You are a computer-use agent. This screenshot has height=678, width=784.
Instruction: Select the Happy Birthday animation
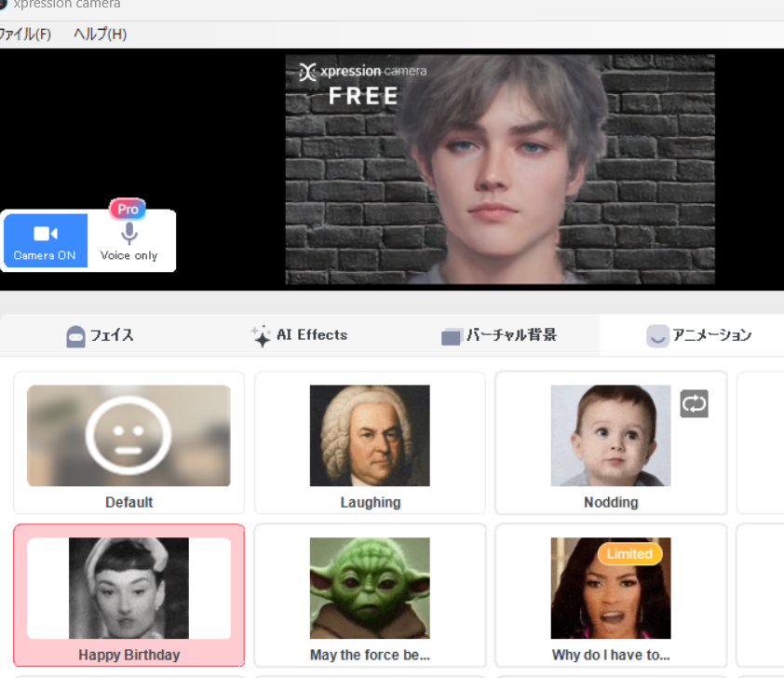[x=129, y=595]
